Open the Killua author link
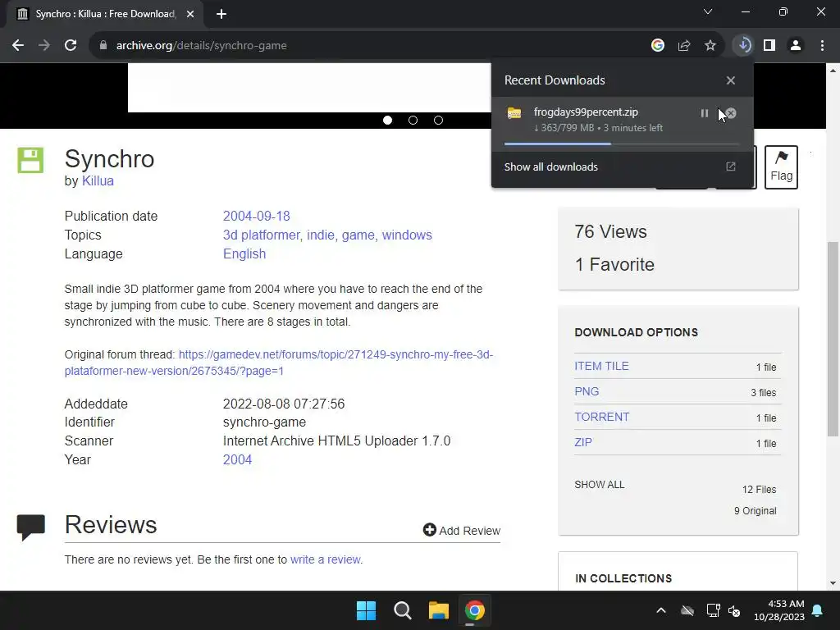840x630 pixels. (x=98, y=180)
